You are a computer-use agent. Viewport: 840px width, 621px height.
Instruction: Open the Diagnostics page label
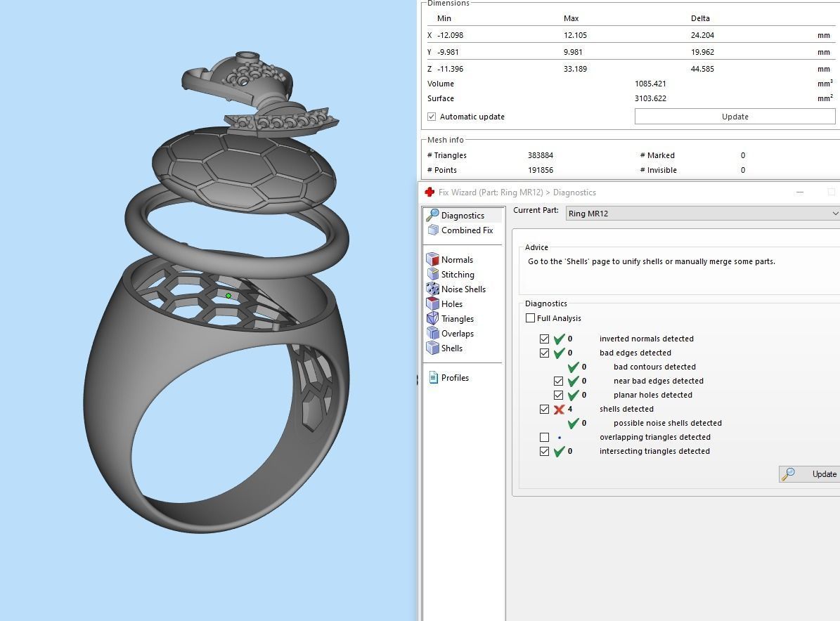[463, 215]
